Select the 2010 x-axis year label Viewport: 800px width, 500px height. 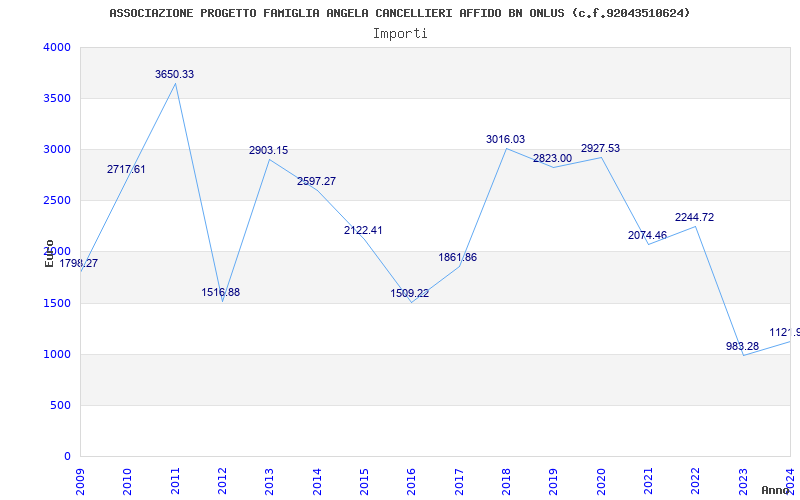click(128, 481)
